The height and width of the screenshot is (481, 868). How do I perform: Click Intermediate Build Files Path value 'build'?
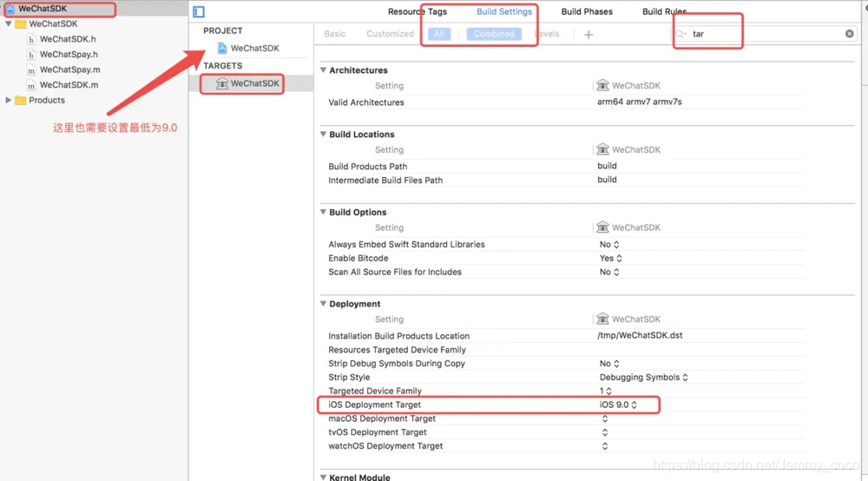pos(607,180)
